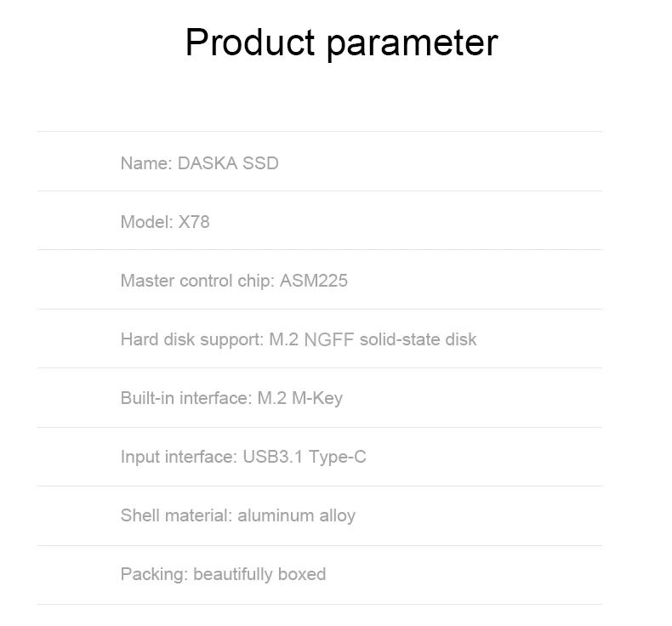Select the 'beautifully boxed' value

point(259,574)
